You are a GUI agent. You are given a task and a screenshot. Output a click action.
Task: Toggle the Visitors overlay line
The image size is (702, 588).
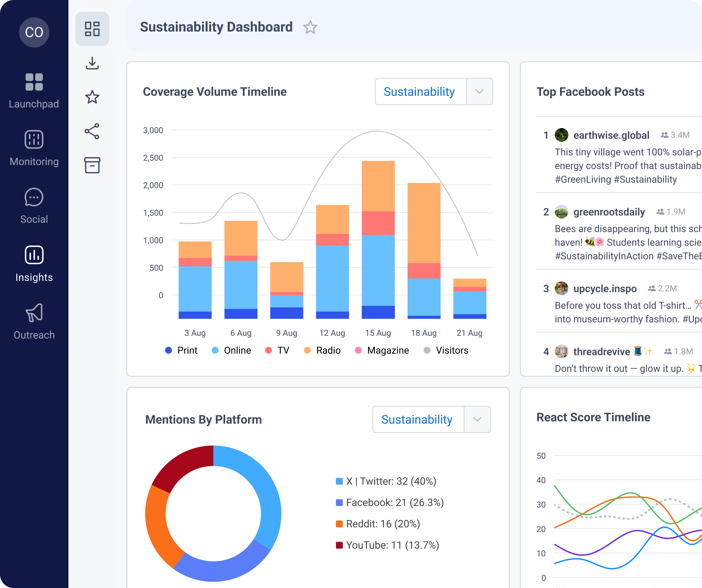(446, 350)
